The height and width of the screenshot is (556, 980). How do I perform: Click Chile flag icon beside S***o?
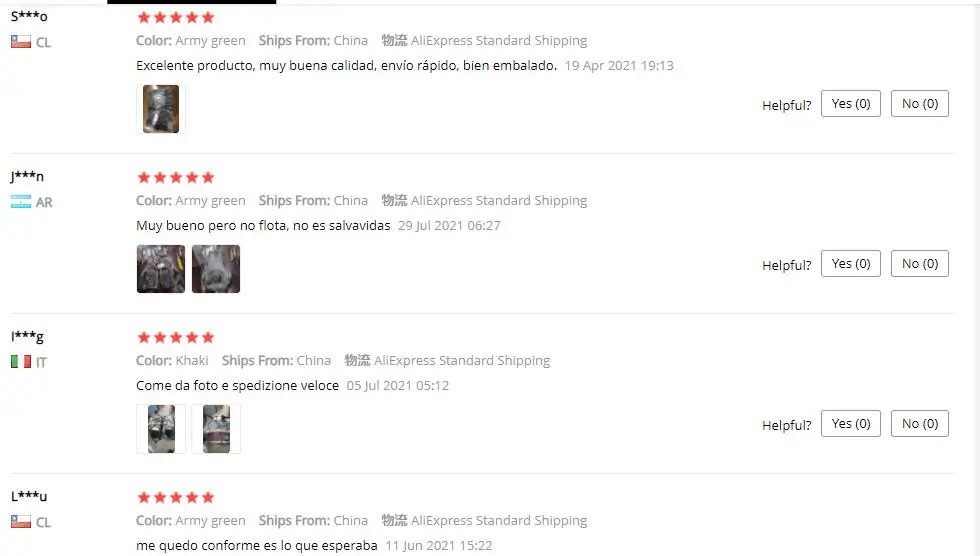pos(21,42)
